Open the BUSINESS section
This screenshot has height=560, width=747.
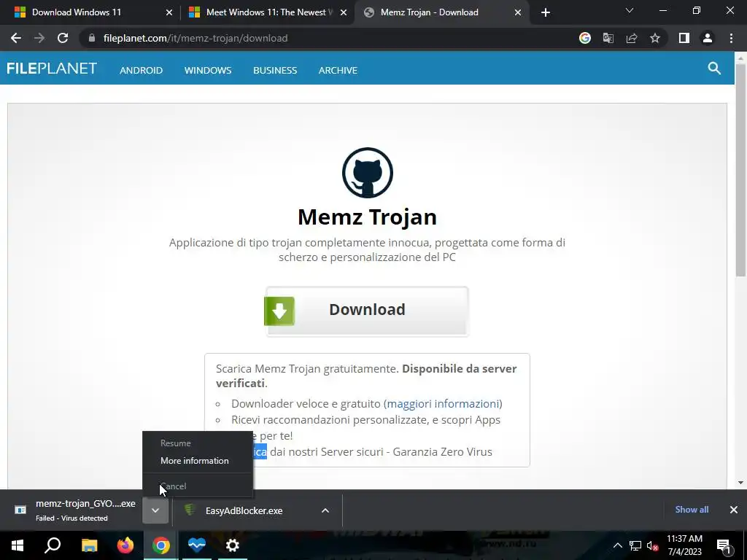pos(275,70)
